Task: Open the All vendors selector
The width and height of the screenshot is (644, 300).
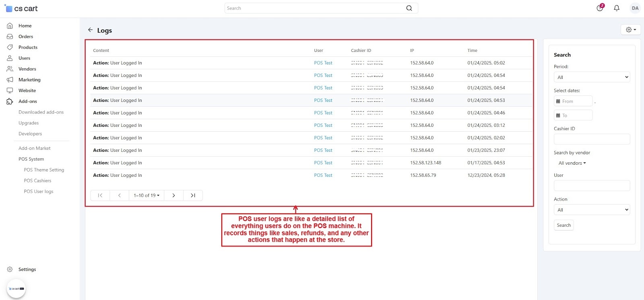Action: (572, 163)
